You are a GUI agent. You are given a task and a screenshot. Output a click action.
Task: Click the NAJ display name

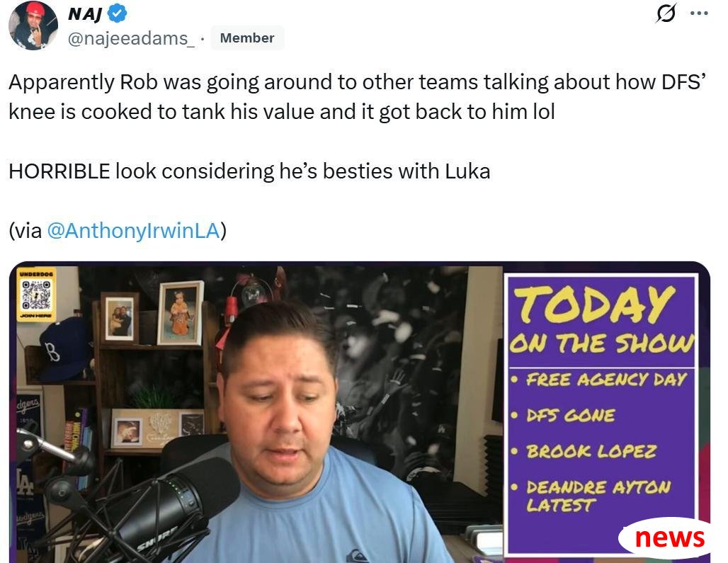click(x=85, y=14)
